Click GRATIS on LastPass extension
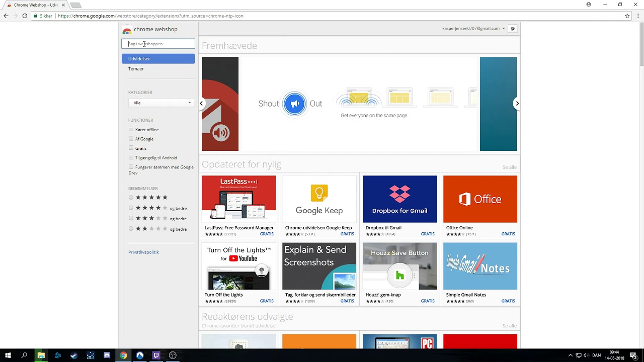Image resolution: width=644 pixels, height=362 pixels. (267, 234)
